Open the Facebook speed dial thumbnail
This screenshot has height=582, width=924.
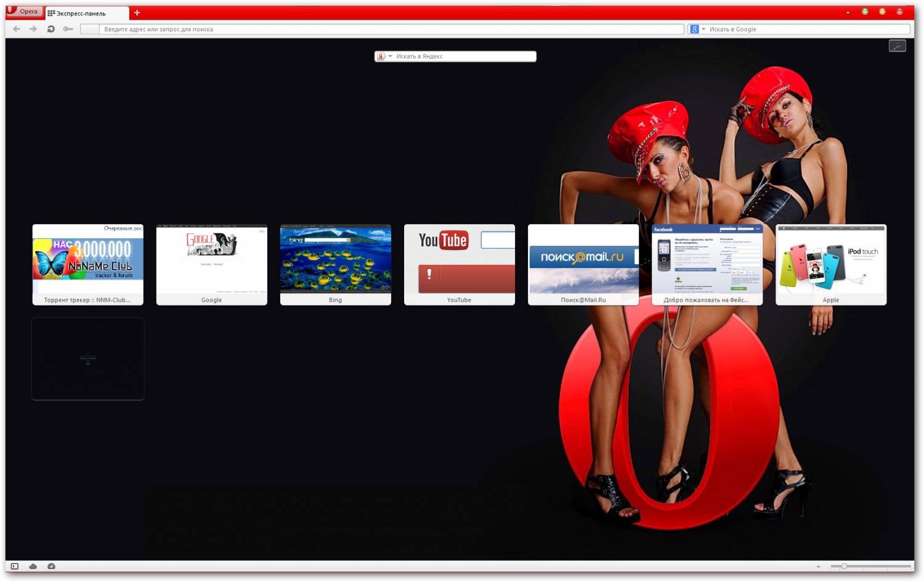click(x=707, y=265)
